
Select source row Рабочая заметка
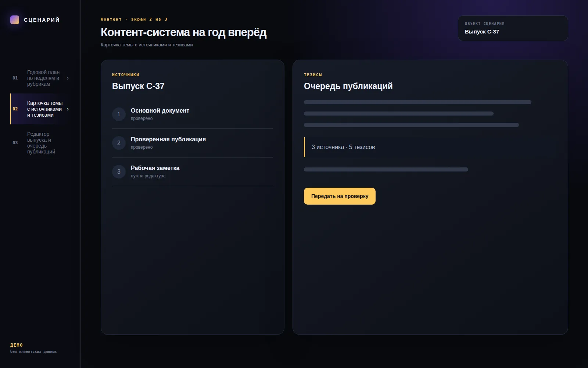(x=192, y=172)
